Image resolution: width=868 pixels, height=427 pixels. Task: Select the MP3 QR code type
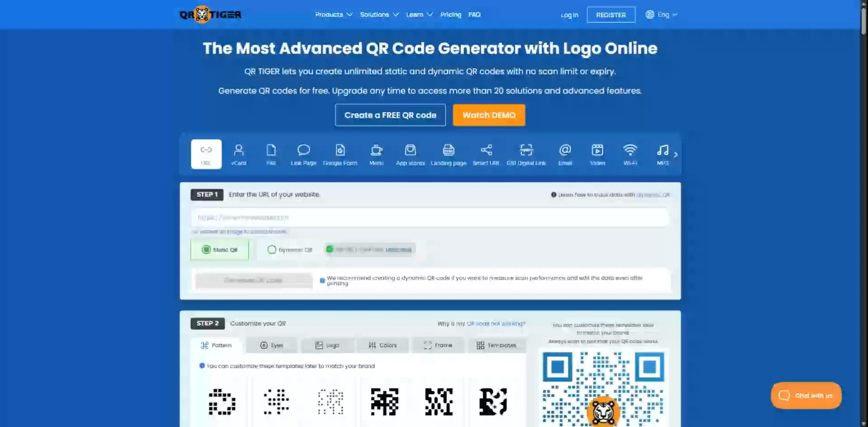click(x=662, y=154)
